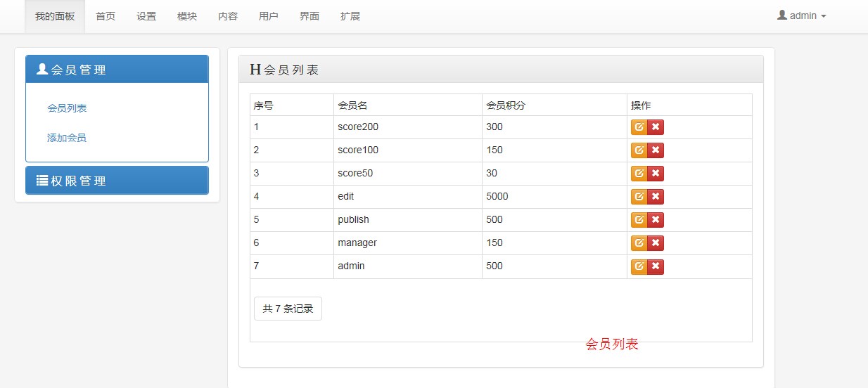Edit the score100 member entry
868x388 pixels.
pos(639,150)
